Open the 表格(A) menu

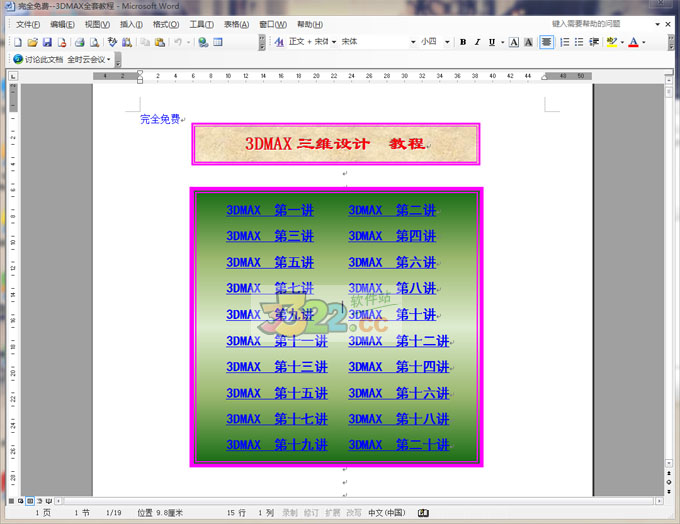(x=236, y=24)
